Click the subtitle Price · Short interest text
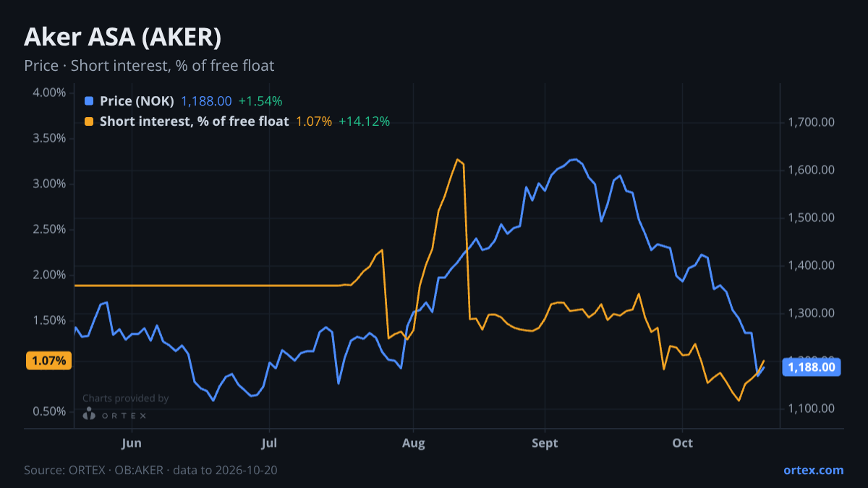This screenshot has height=488, width=868. click(149, 66)
